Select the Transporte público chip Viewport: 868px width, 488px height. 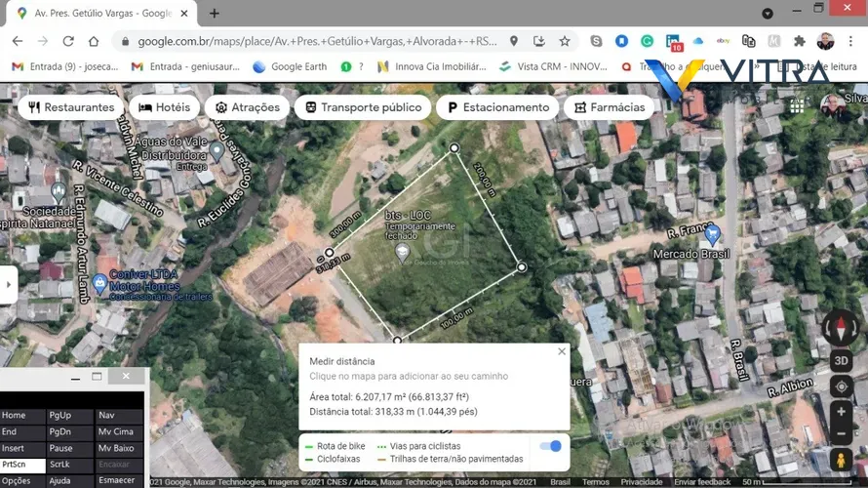click(x=362, y=107)
